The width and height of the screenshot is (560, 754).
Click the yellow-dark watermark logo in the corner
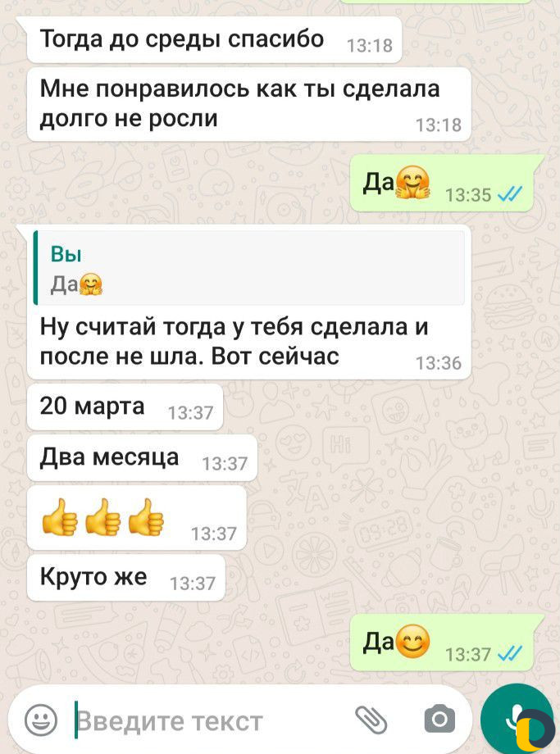[535, 730]
